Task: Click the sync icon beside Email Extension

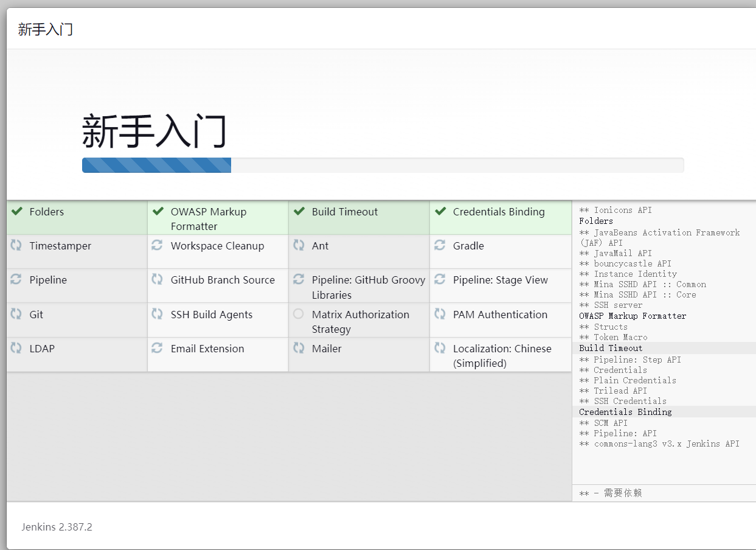Action: [157, 349]
